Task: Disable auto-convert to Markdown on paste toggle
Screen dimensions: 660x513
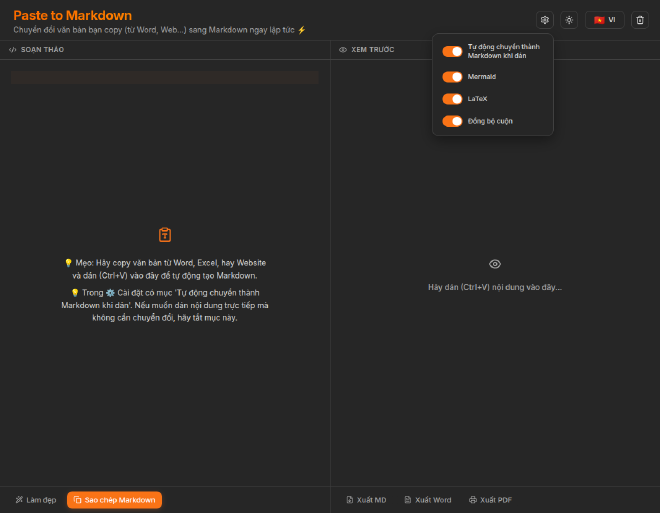Action: tap(452, 51)
